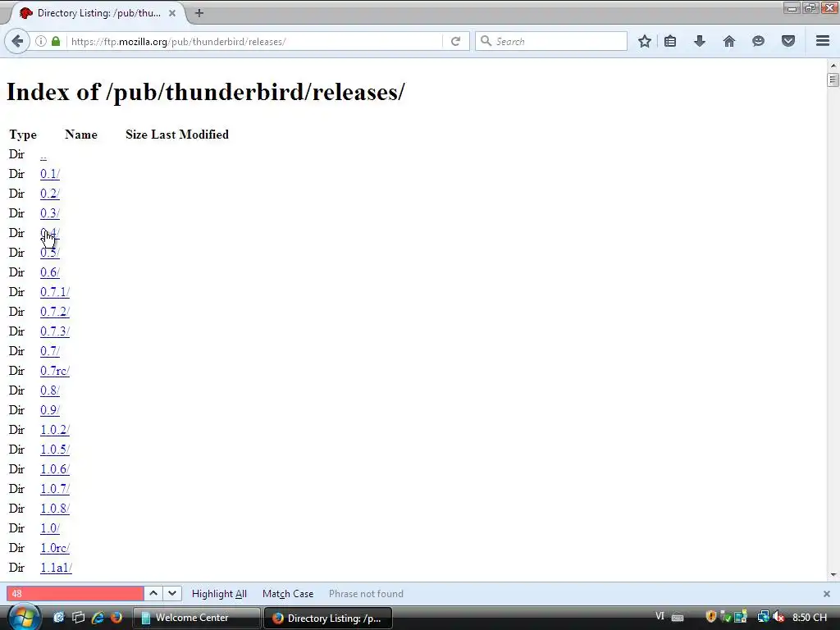Open the 0.3/ directory link

(x=50, y=213)
